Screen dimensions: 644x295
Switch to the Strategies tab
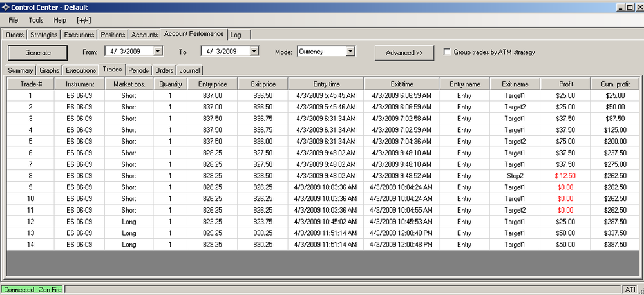click(x=44, y=35)
